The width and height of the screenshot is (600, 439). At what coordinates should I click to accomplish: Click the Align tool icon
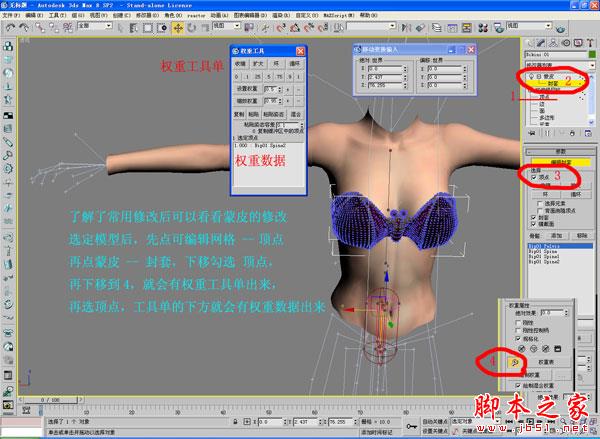pos(420,28)
